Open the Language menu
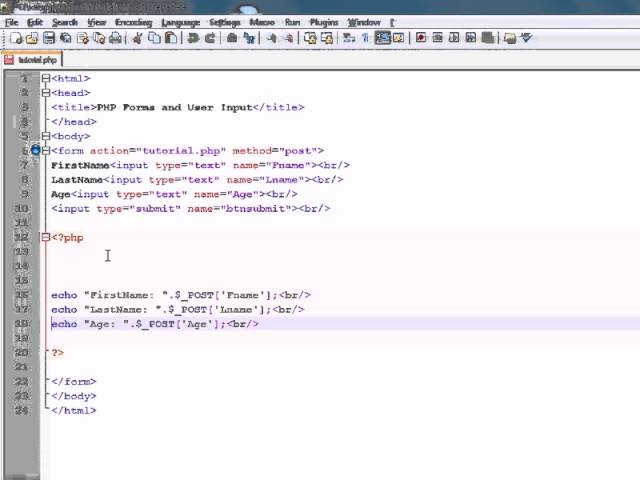 pyautogui.click(x=180, y=22)
